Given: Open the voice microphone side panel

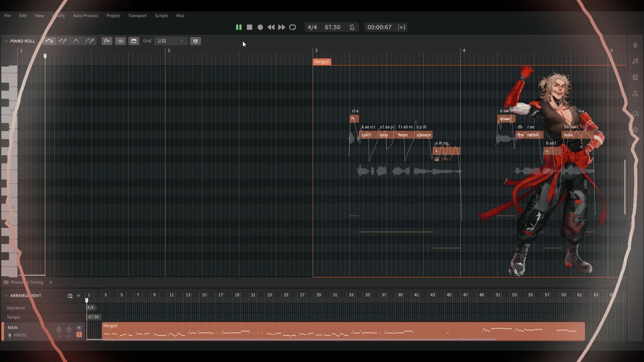Looking at the screenshot, I should 635,45.
